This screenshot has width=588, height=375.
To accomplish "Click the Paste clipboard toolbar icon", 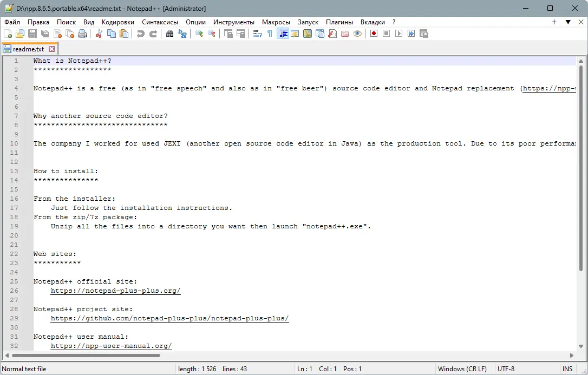I will tap(124, 34).
